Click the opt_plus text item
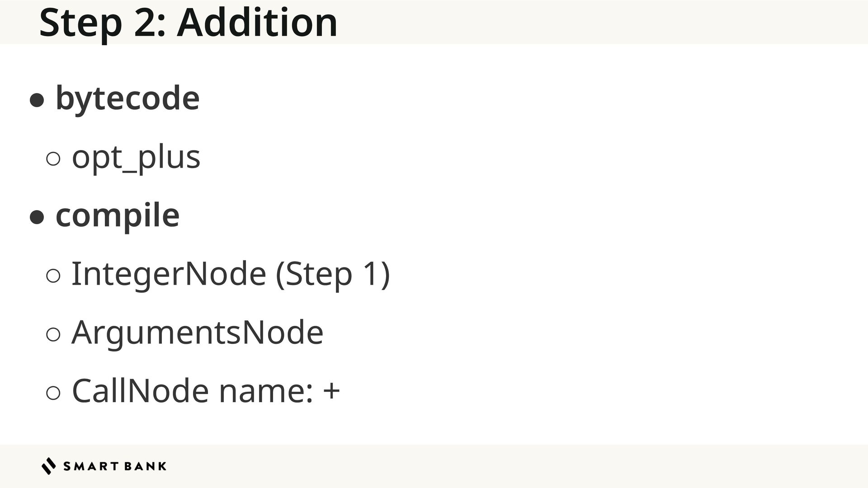This screenshot has height=488, width=868. [136, 157]
